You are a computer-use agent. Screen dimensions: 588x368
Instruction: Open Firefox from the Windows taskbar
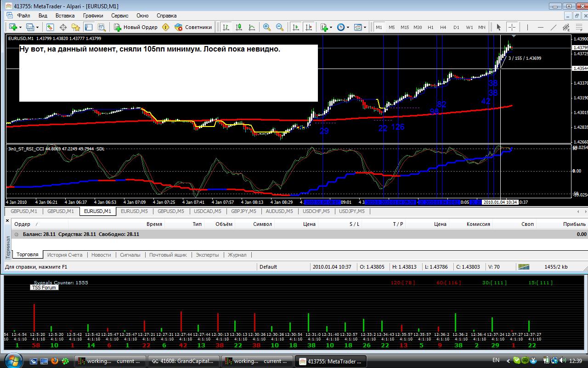click(x=54, y=361)
